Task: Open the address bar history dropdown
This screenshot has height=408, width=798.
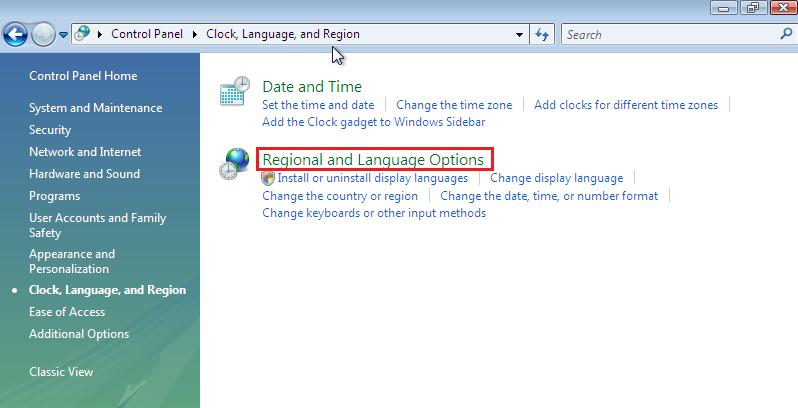Action: click(x=519, y=35)
